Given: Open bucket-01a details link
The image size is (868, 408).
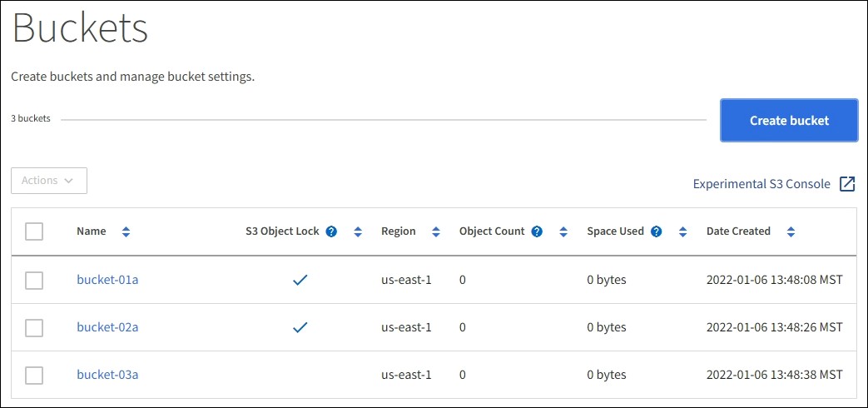Looking at the screenshot, I should coord(107,280).
